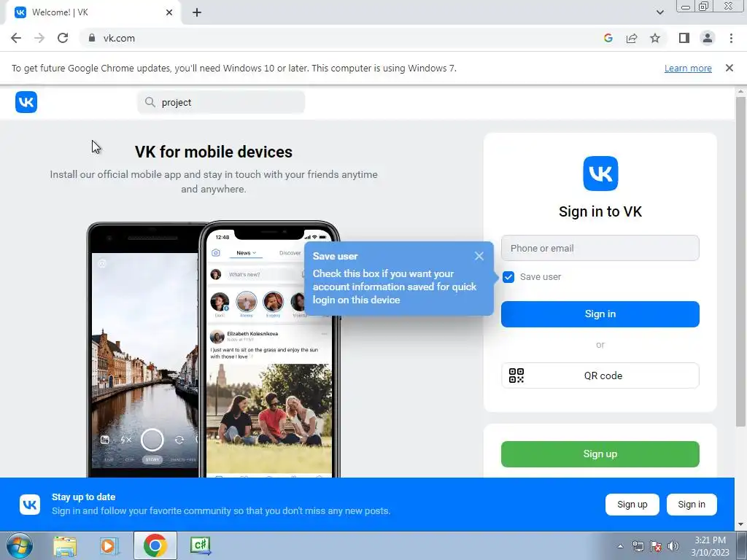Dismiss the Chrome update notification bar
The height and width of the screenshot is (560, 747).
click(729, 68)
